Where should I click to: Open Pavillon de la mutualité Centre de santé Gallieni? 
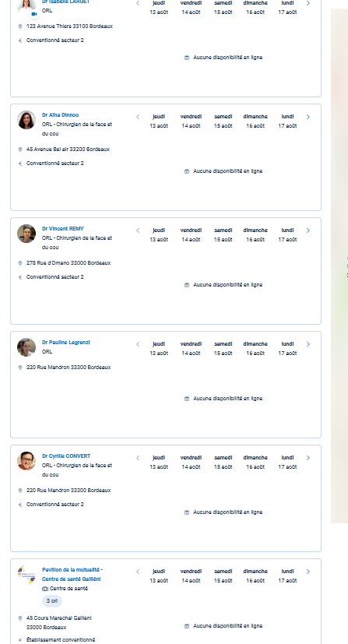click(x=72, y=575)
